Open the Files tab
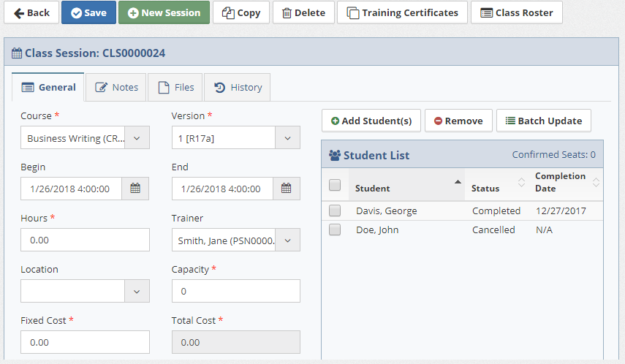625x364 pixels. [175, 87]
